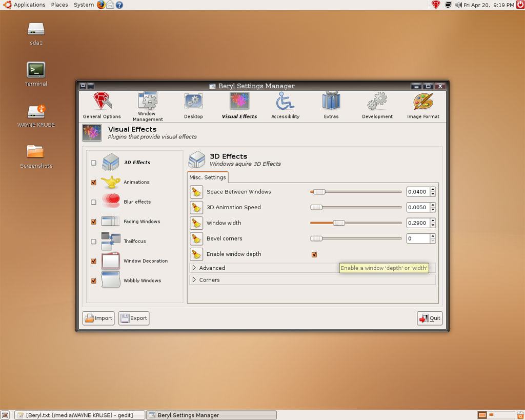Uncheck Enable window depth option
Screen dimensions: 525x420
[x=314, y=254]
